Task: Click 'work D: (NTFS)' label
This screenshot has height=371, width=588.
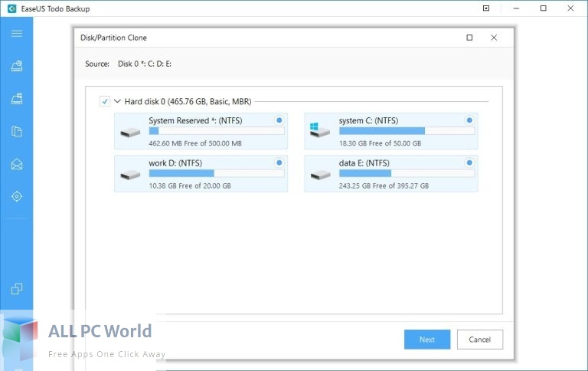Action: 175,163
